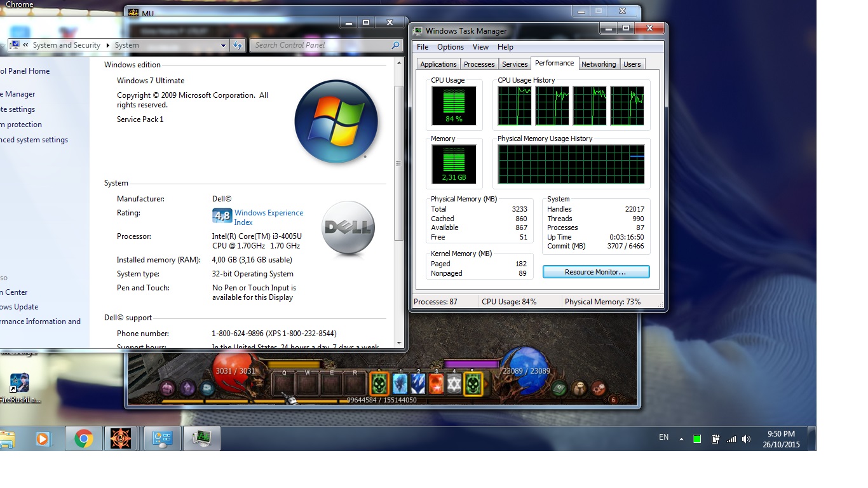The height and width of the screenshot is (488, 868).
Task: Select the Performance tab
Action: 554,63
